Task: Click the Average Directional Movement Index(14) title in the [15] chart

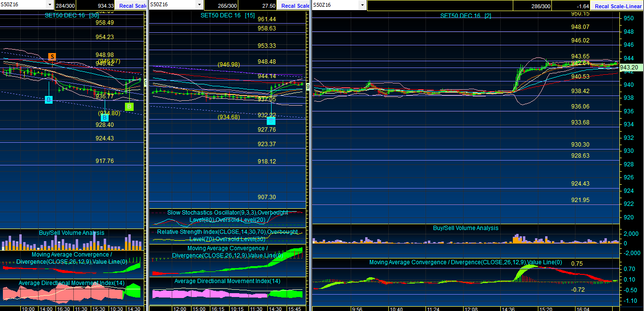Action: point(228,281)
